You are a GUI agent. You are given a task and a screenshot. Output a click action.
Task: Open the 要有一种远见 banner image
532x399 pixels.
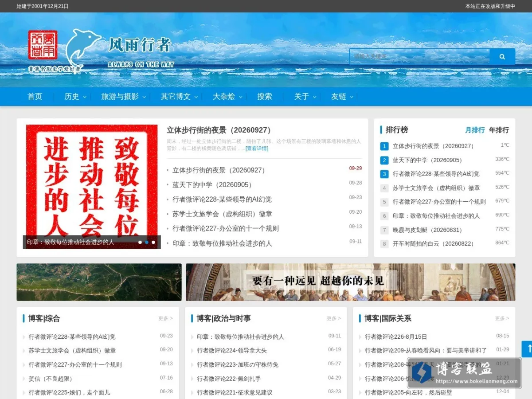coord(350,282)
